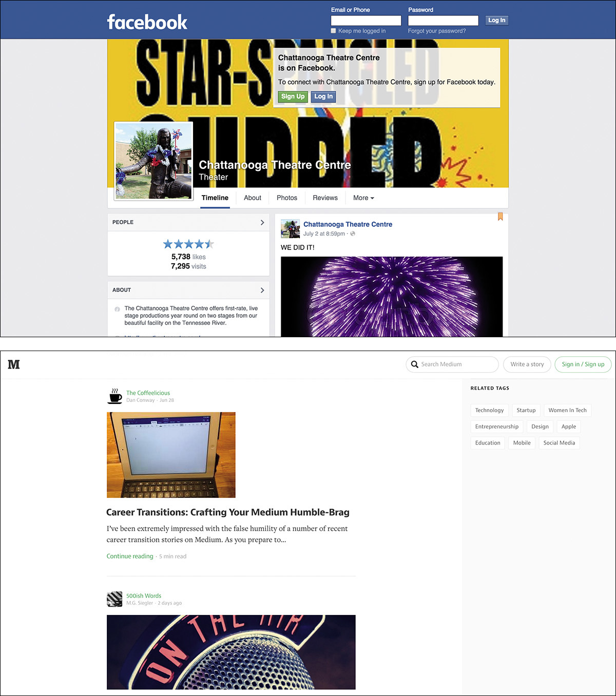
Task: Open the iPad keyboard article image
Action: point(171,455)
